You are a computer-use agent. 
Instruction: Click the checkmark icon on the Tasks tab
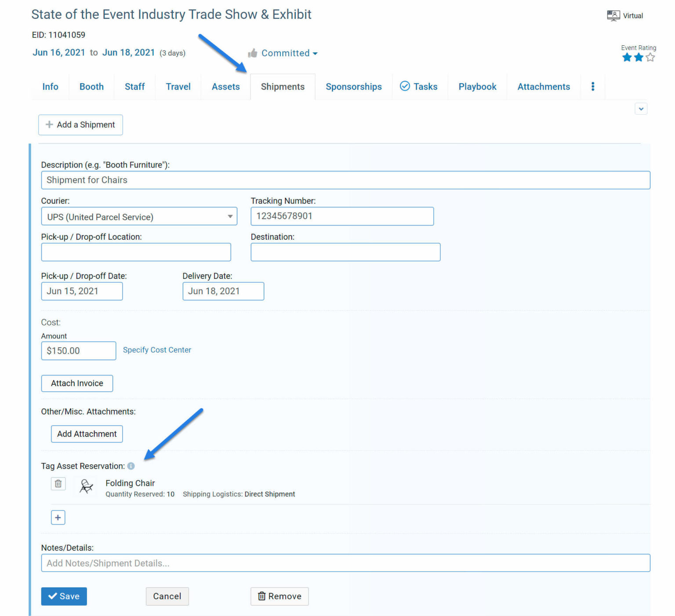(405, 86)
